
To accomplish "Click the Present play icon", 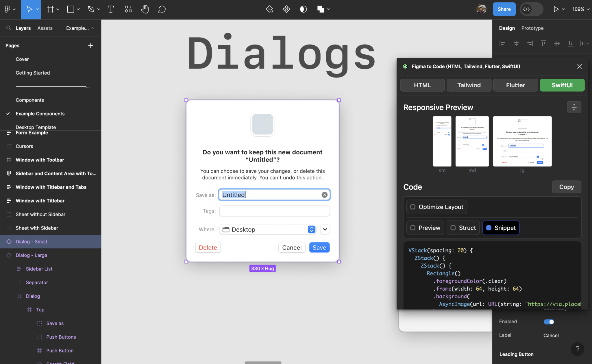I will (x=556, y=9).
